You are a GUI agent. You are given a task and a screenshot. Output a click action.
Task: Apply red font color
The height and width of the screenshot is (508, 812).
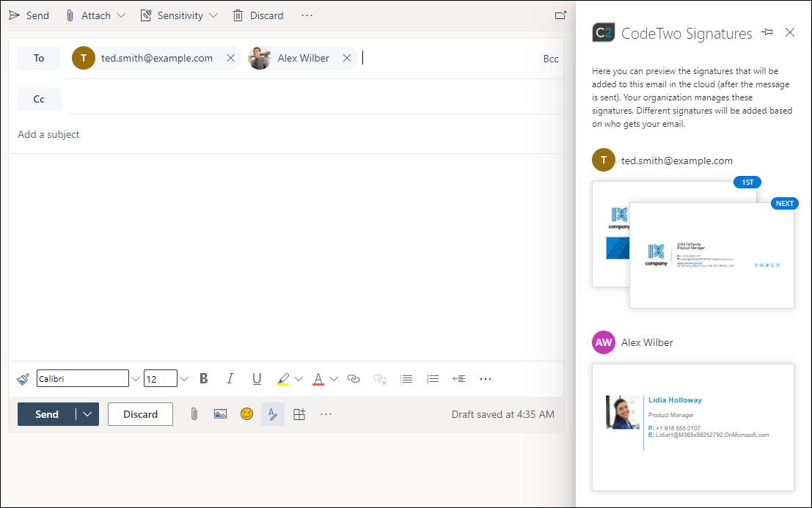pos(318,379)
